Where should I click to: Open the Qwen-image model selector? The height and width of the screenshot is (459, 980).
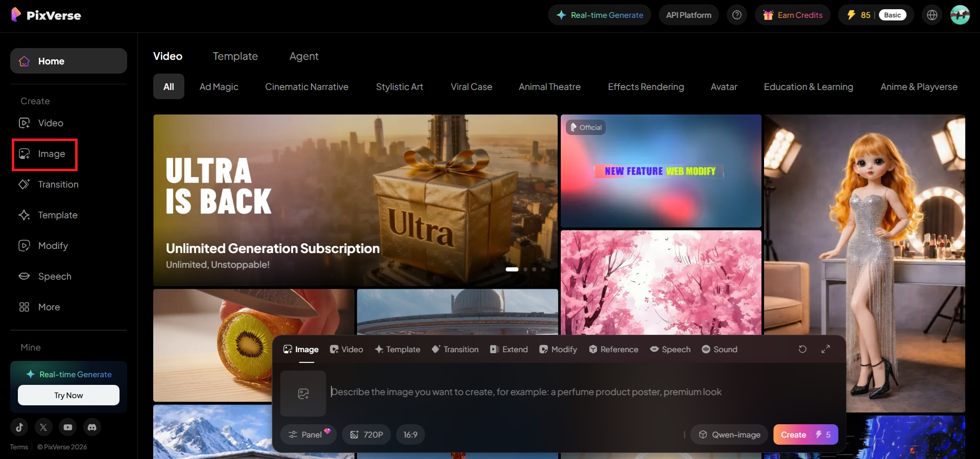tap(729, 434)
